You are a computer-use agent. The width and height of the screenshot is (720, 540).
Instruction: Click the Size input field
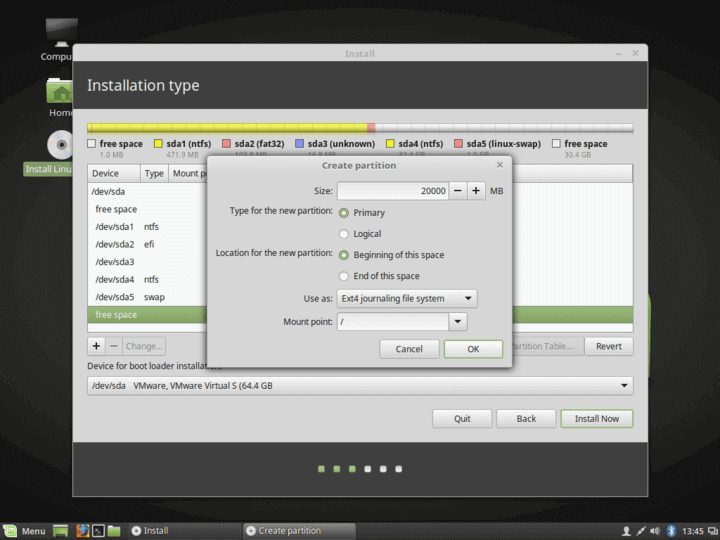tap(391, 190)
